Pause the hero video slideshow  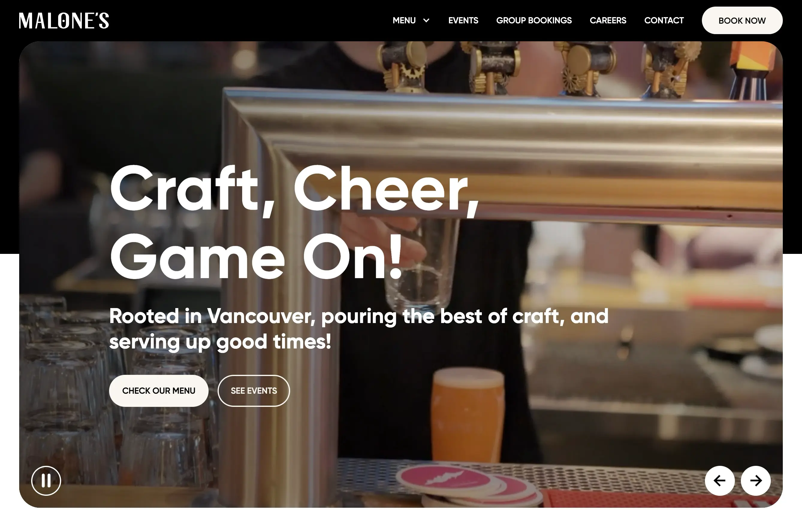coord(46,481)
